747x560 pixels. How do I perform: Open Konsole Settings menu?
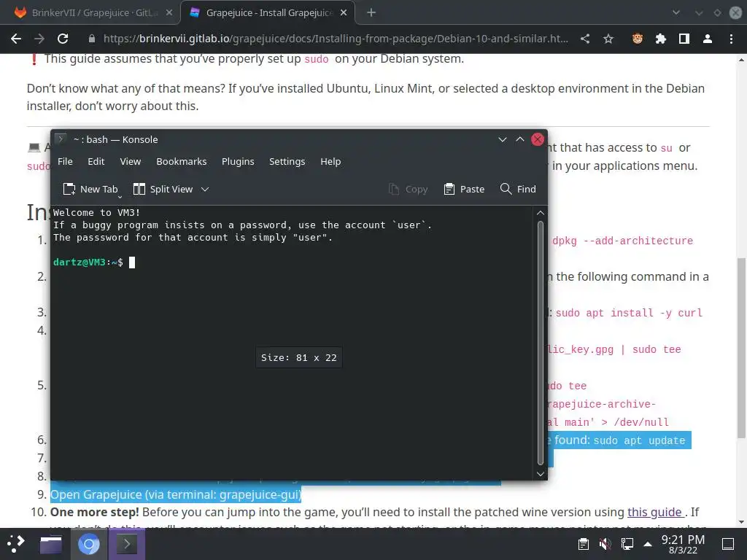coord(287,161)
